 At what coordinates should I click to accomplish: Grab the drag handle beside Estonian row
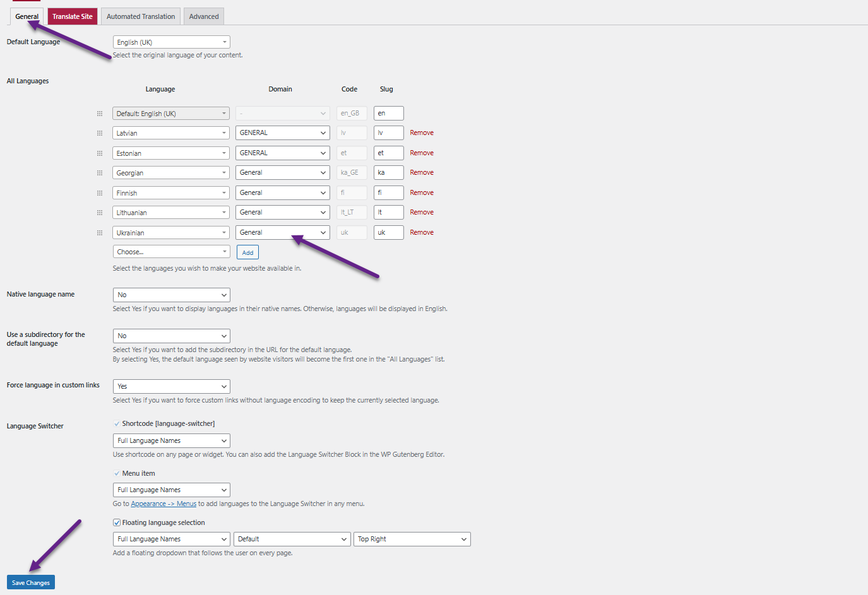[x=100, y=153]
